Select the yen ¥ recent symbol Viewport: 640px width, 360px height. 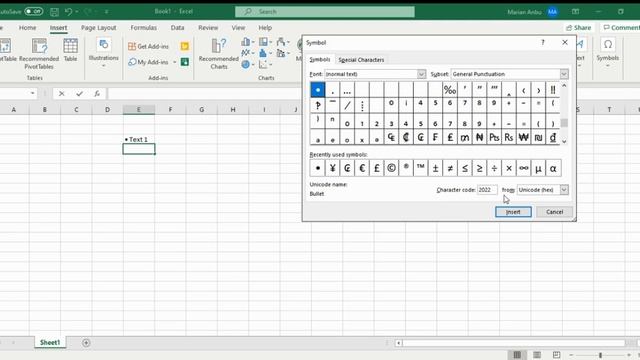333,168
